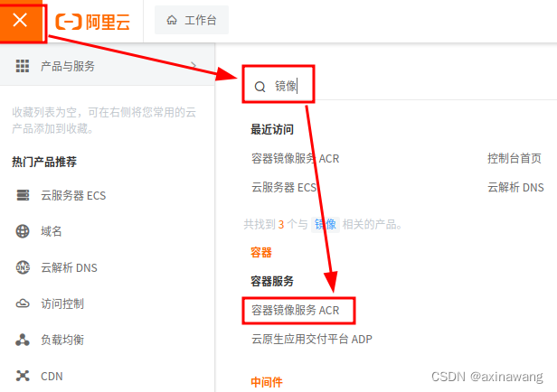Click the CDN network icon
The height and width of the screenshot is (392, 557).
[23, 376]
